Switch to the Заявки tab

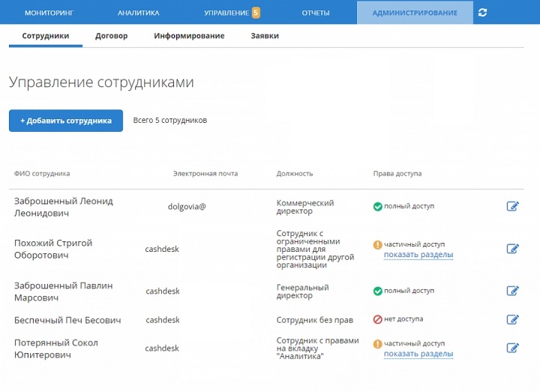(x=265, y=36)
